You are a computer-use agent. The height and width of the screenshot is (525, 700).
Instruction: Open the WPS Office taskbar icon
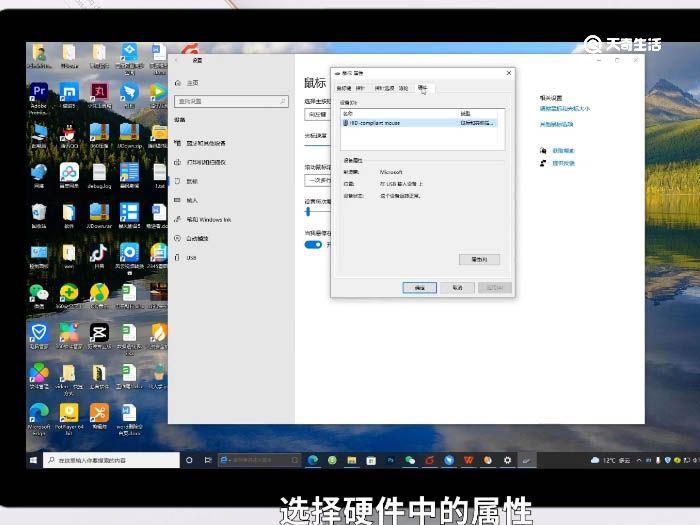[468, 460]
